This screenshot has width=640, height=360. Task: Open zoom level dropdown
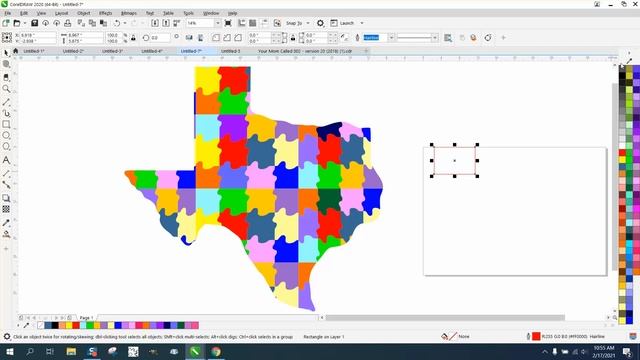(217, 23)
